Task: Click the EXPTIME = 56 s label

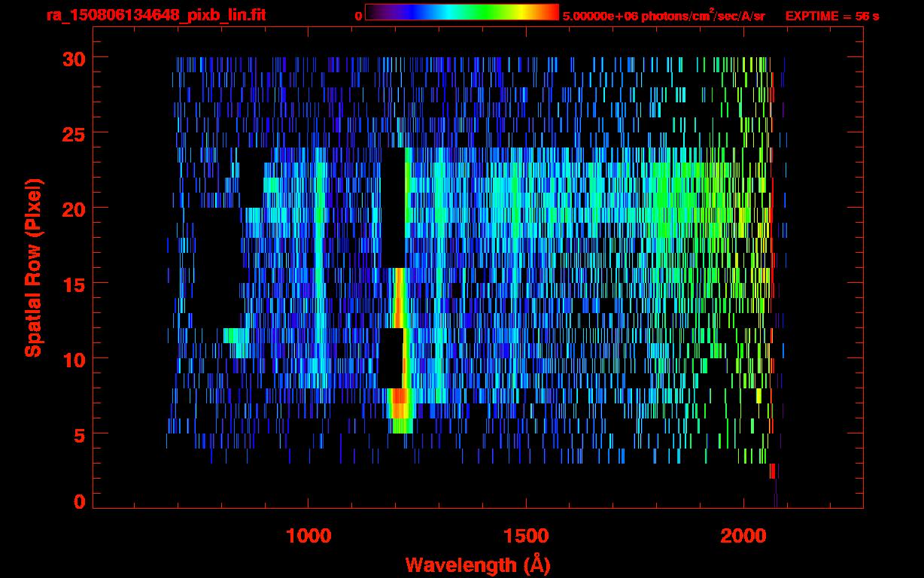Action: (x=832, y=15)
